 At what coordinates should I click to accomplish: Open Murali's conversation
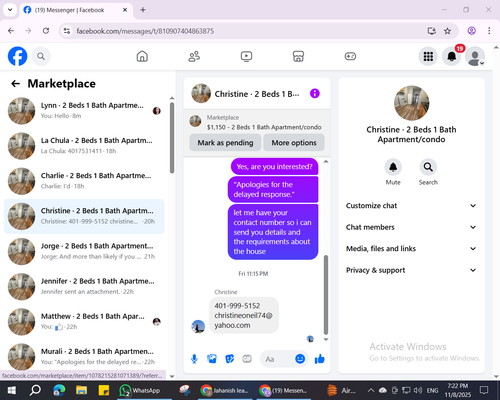(x=84, y=357)
